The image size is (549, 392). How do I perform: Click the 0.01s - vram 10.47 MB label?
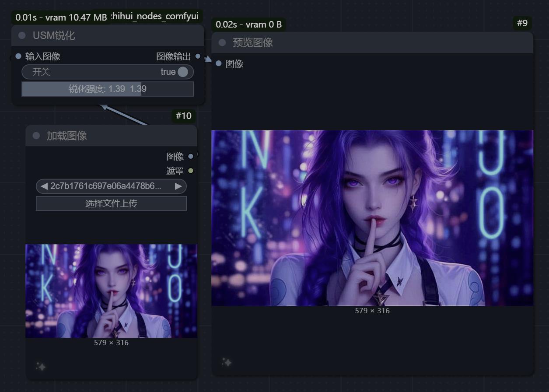61,17
